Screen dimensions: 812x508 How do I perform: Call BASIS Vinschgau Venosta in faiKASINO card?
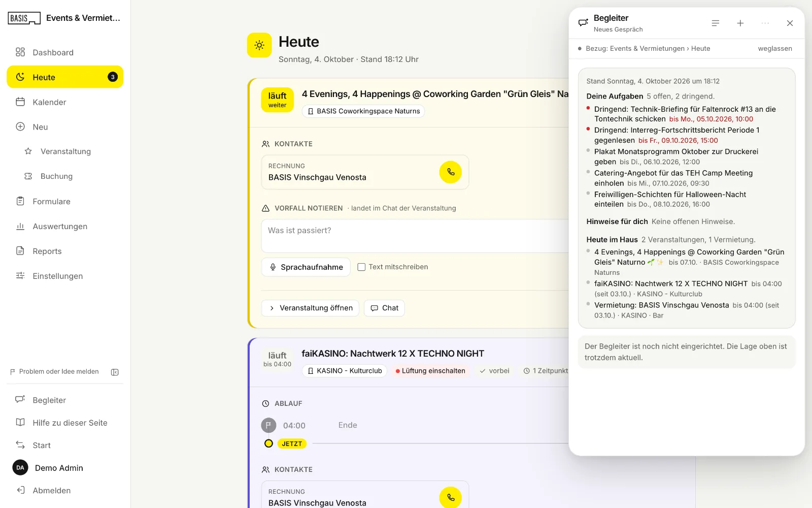pyautogui.click(x=451, y=498)
